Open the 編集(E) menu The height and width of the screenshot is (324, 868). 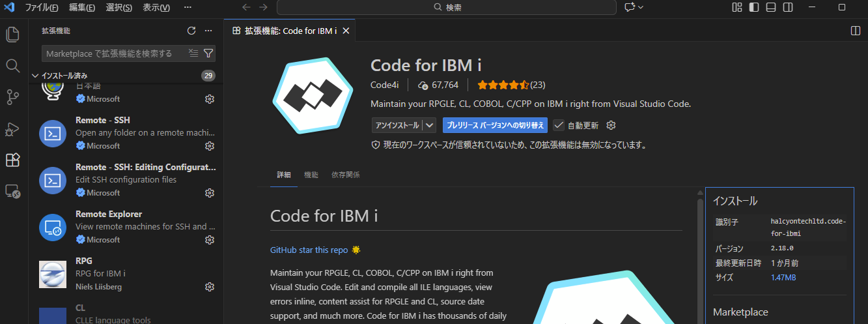click(81, 7)
